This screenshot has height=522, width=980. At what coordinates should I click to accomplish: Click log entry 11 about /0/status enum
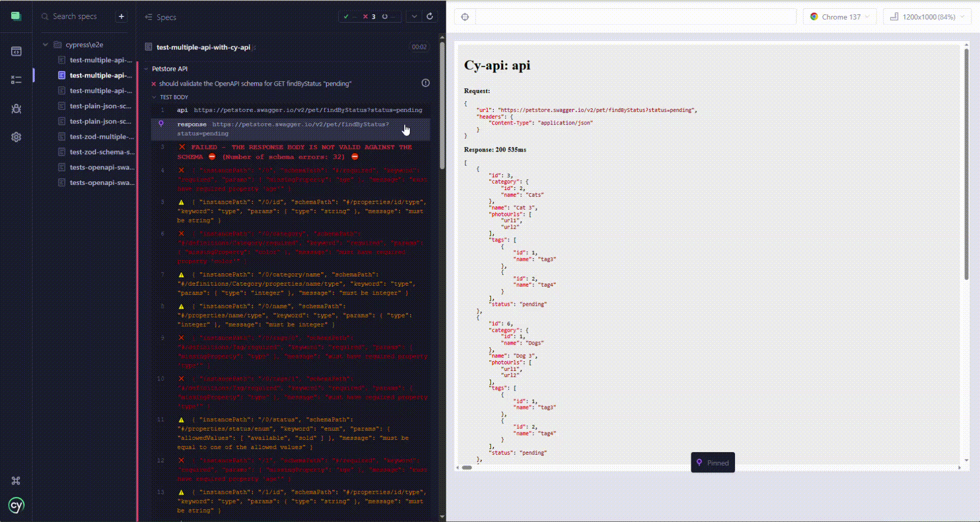[293, 433]
